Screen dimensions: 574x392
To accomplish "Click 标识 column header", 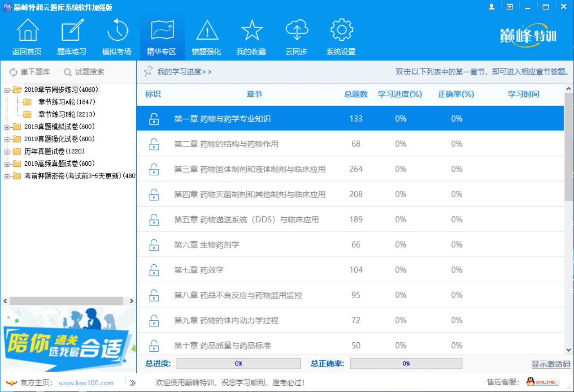I will [x=153, y=94].
